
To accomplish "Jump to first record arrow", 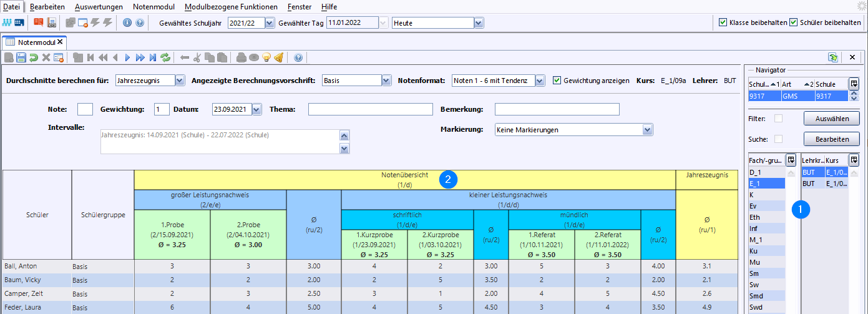I will [x=90, y=57].
